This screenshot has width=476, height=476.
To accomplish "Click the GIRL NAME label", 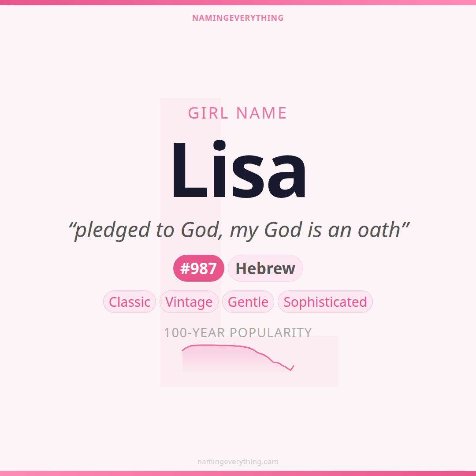I will coord(238,113).
